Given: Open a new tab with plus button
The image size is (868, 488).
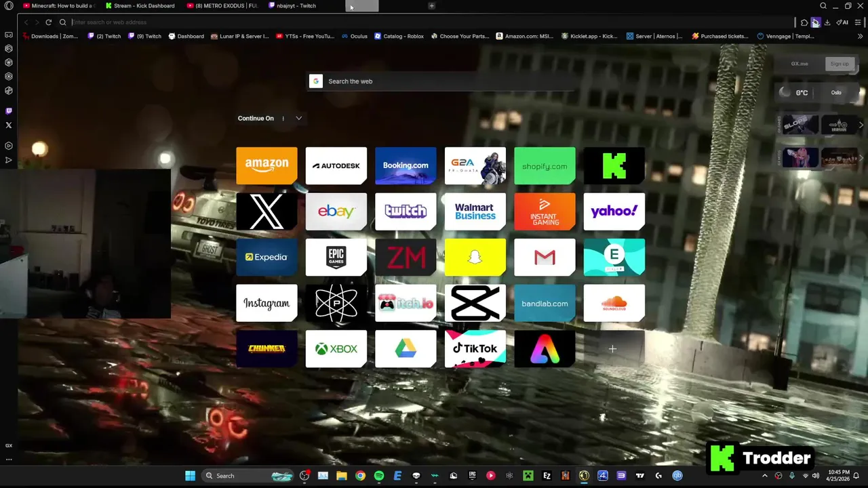Looking at the screenshot, I should pyautogui.click(x=432, y=6).
